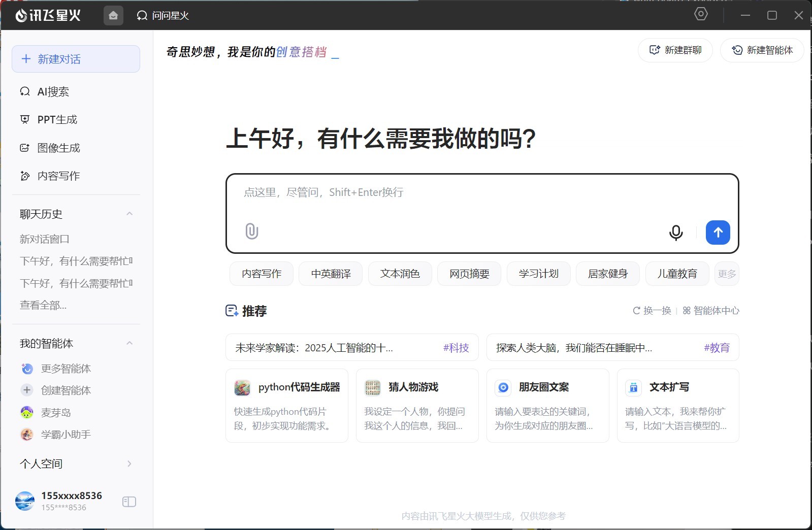
Task: Open the home icon in title bar
Action: (113, 15)
